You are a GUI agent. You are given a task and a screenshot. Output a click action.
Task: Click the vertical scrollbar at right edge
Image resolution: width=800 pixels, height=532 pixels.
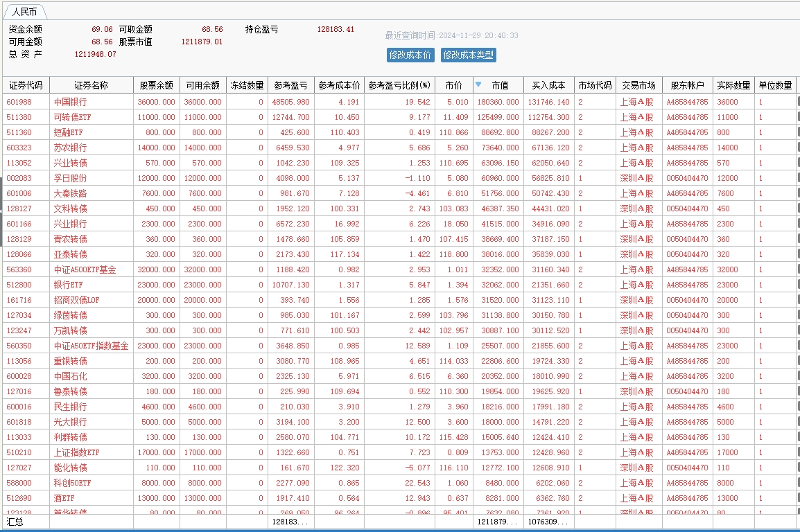(798, 277)
